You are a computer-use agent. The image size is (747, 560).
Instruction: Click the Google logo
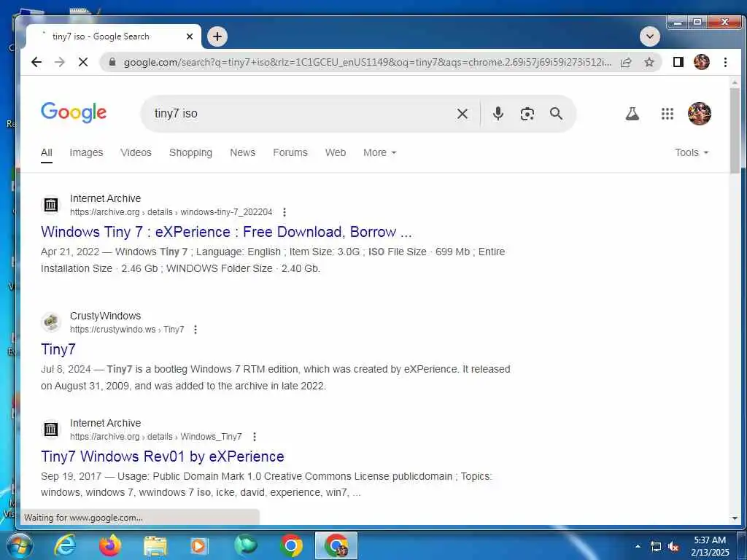(x=74, y=113)
